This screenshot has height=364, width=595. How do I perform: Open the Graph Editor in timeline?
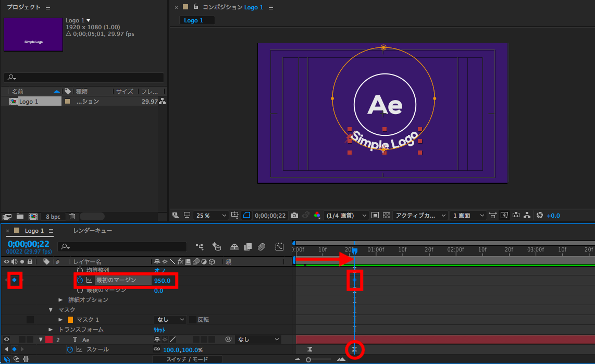[x=279, y=246]
